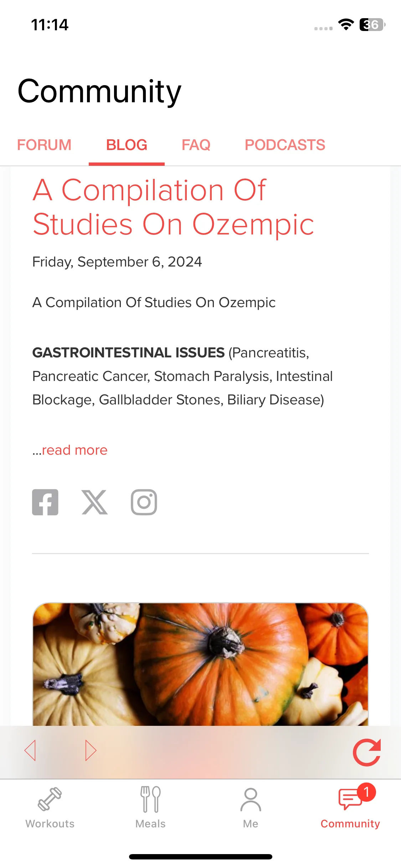Open the pumpkin article thumbnail
The height and width of the screenshot is (868, 401).
pos(200,664)
